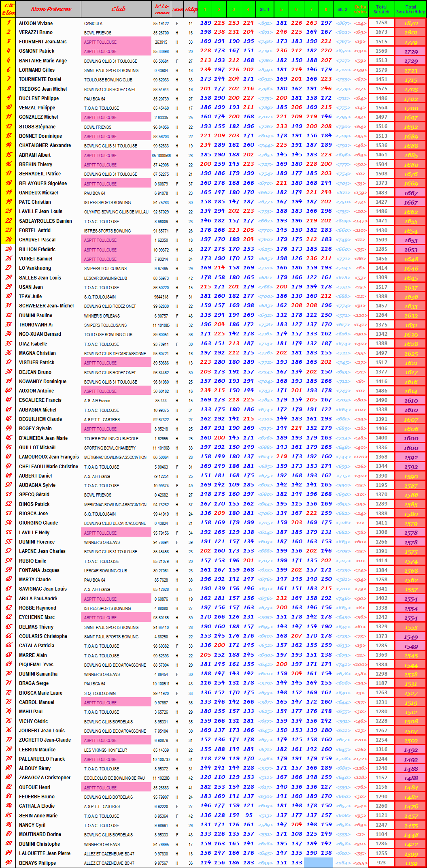Select the name VERAZZI Bruno
This screenshot has width=427, height=868.
click(36, 32)
